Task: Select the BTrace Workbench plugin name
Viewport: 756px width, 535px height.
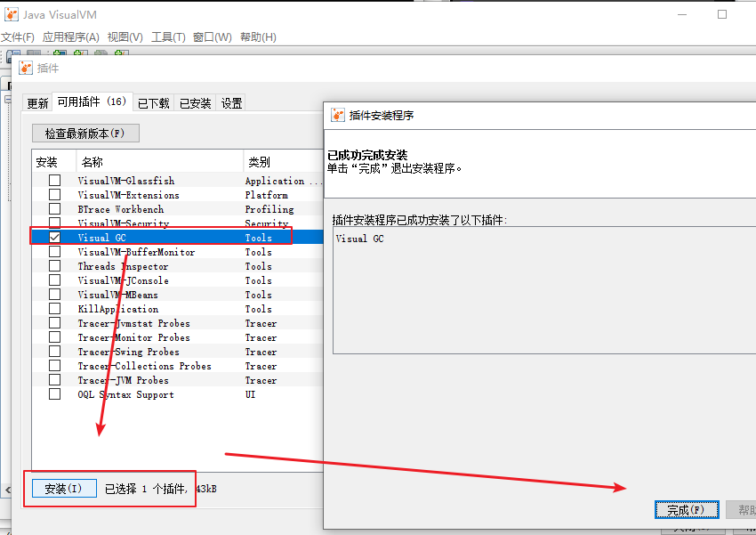Action: (121, 209)
